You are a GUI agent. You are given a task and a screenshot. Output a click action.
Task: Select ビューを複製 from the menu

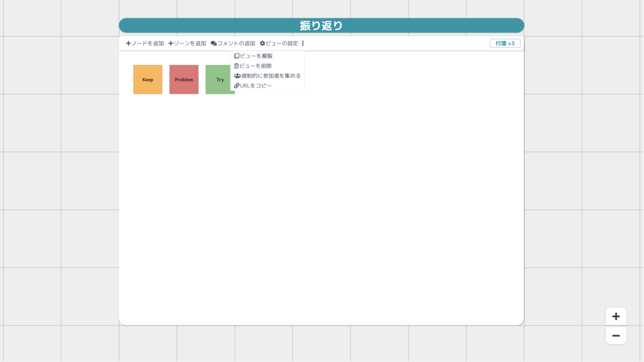[255, 55]
